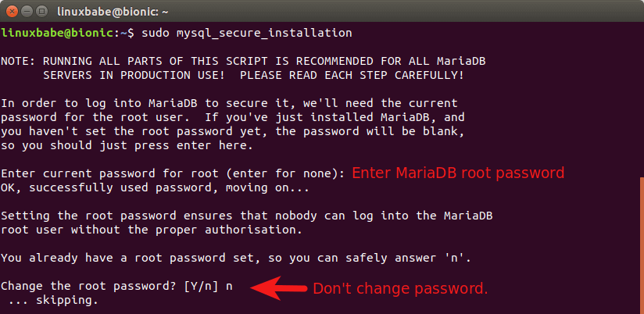Click the "Don't change password." red note
Viewport: 644px width, 314px height.
coord(400,288)
